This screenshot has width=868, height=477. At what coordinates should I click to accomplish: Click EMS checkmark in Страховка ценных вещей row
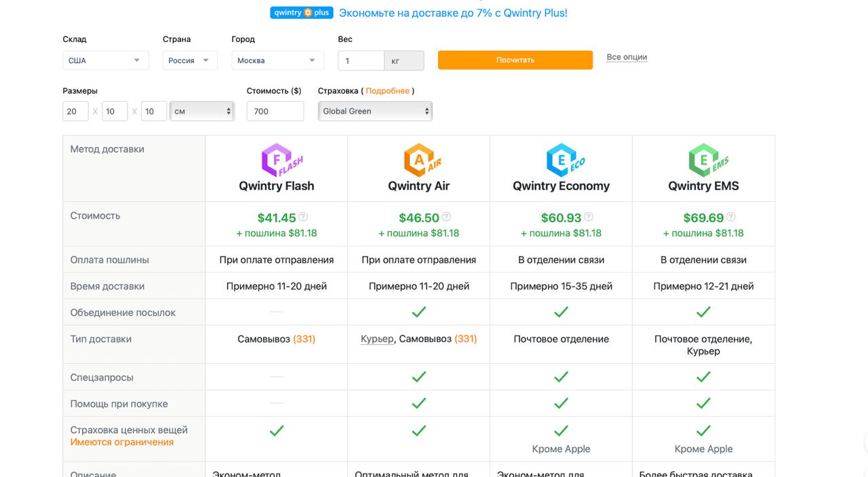(703, 430)
